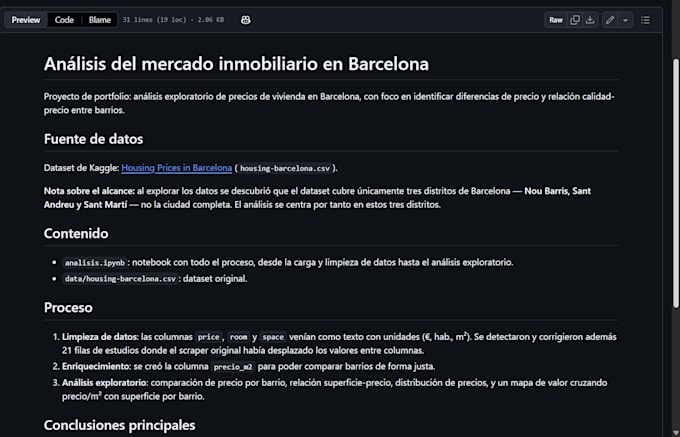Screen dimensions: 680x437
Task: View the file via Raw button
Action: point(556,20)
